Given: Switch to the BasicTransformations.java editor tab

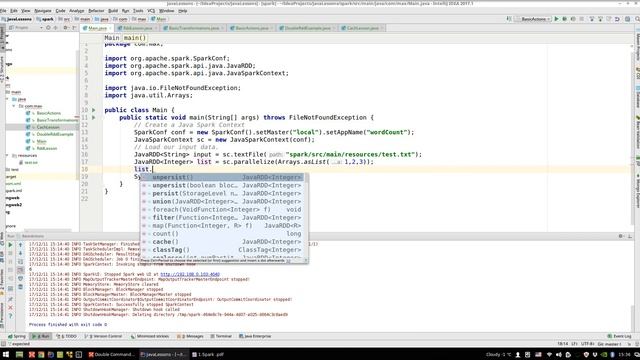Looking at the screenshot, I should point(194,28).
